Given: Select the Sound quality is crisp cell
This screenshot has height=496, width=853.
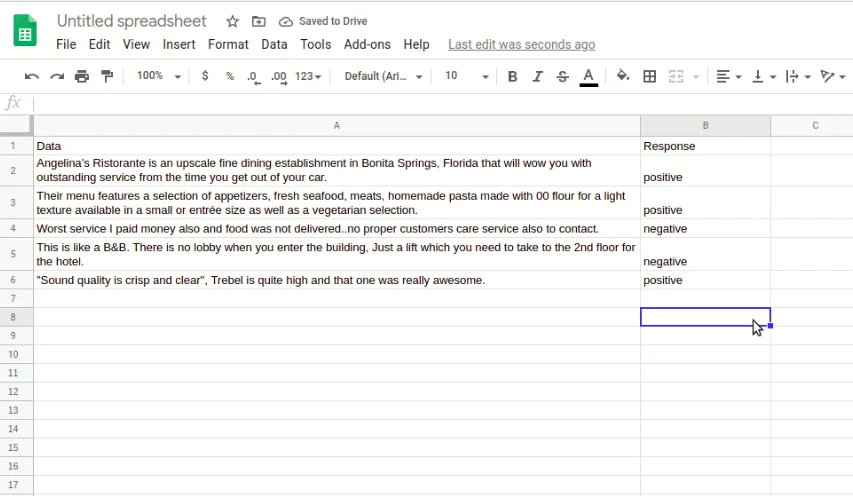Looking at the screenshot, I should [337, 280].
